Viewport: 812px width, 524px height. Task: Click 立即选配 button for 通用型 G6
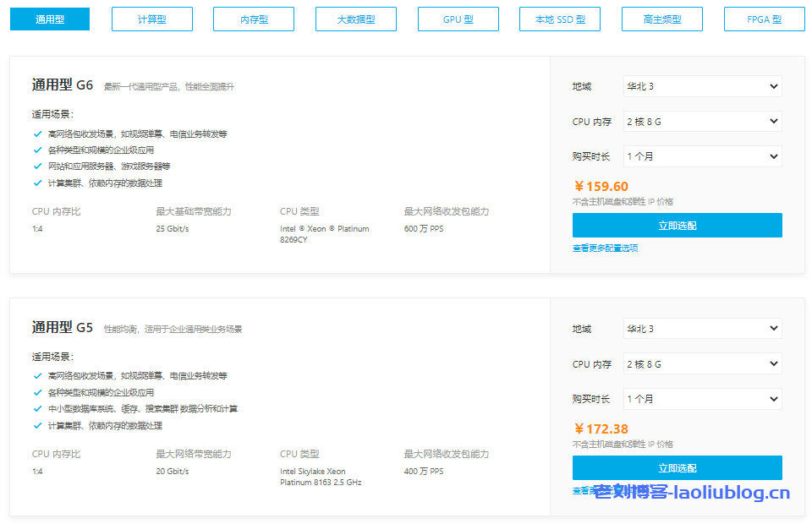pos(677,226)
